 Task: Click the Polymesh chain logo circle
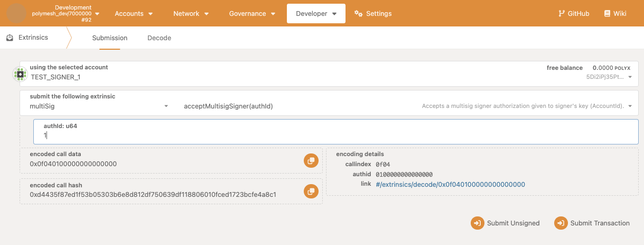(x=16, y=13)
